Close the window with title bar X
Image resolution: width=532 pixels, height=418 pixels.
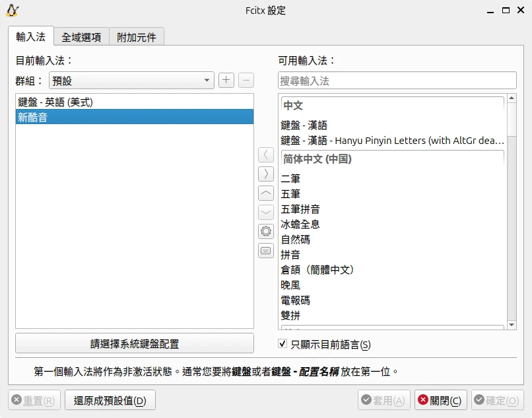(521, 10)
